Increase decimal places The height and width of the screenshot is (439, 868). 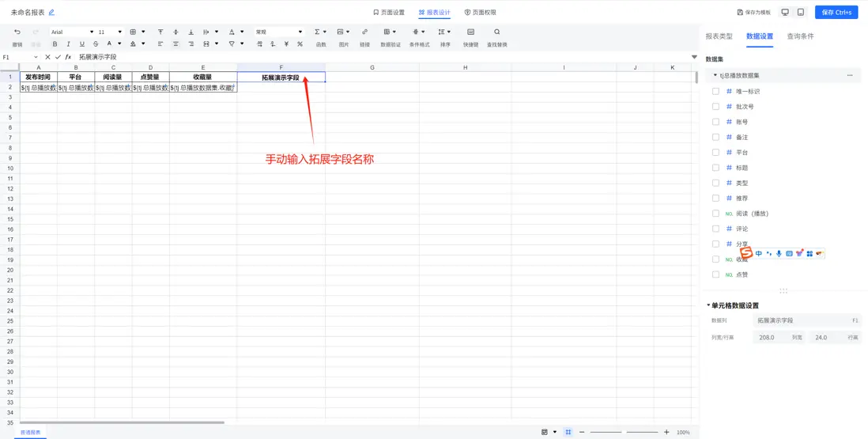tap(259, 44)
